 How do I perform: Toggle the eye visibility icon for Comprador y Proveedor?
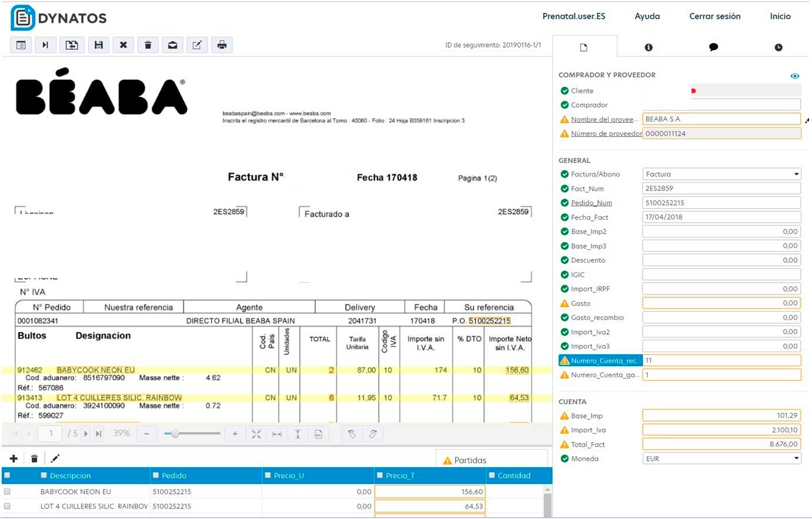(795, 76)
